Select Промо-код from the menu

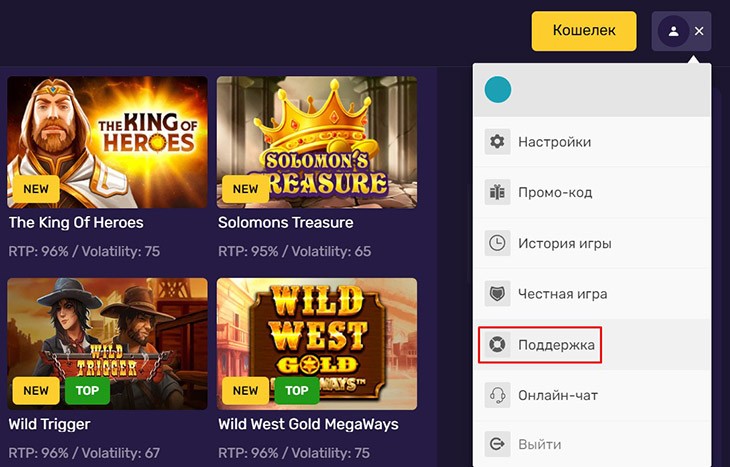click(x=555, y=192)
